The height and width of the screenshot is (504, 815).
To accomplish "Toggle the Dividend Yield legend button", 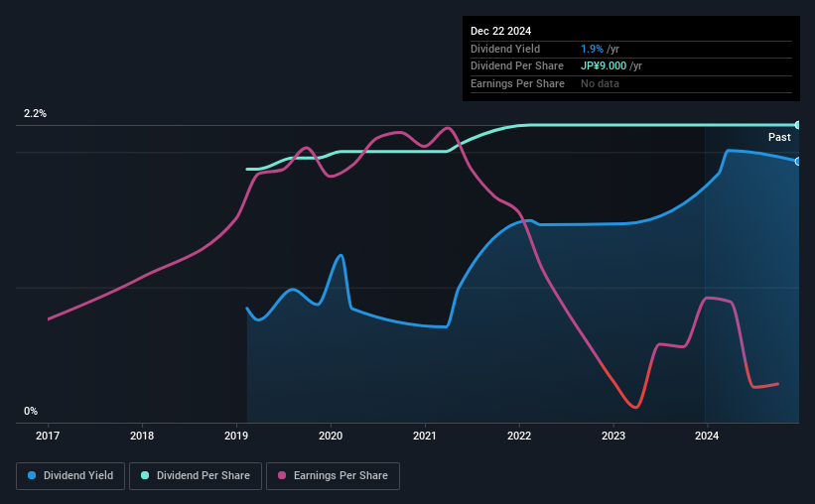I will click(x=70, y=476).
